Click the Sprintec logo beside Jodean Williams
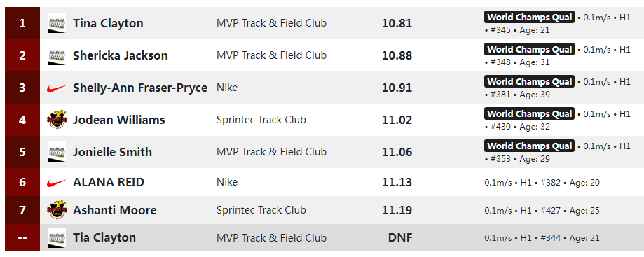644x257 pixels. coord(57,120)
